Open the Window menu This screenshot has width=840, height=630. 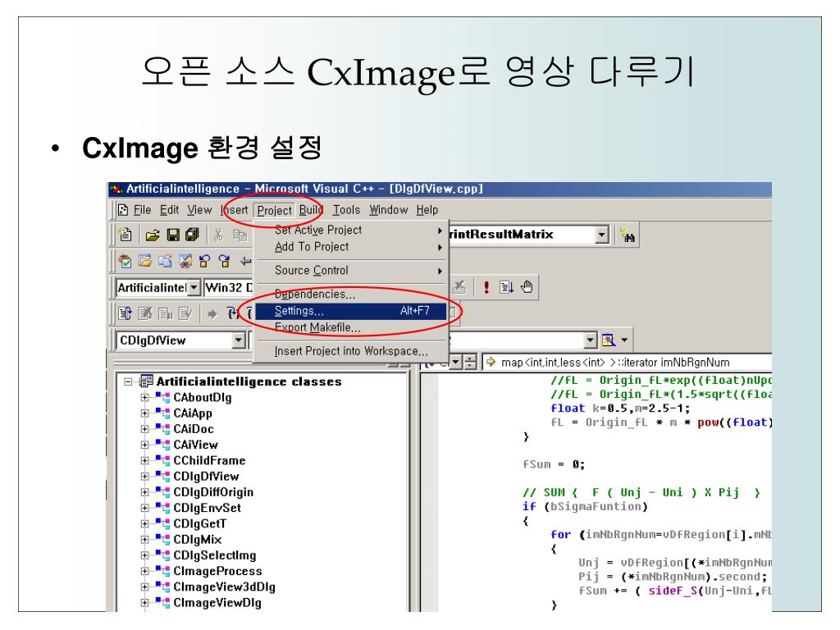point(388,210)
